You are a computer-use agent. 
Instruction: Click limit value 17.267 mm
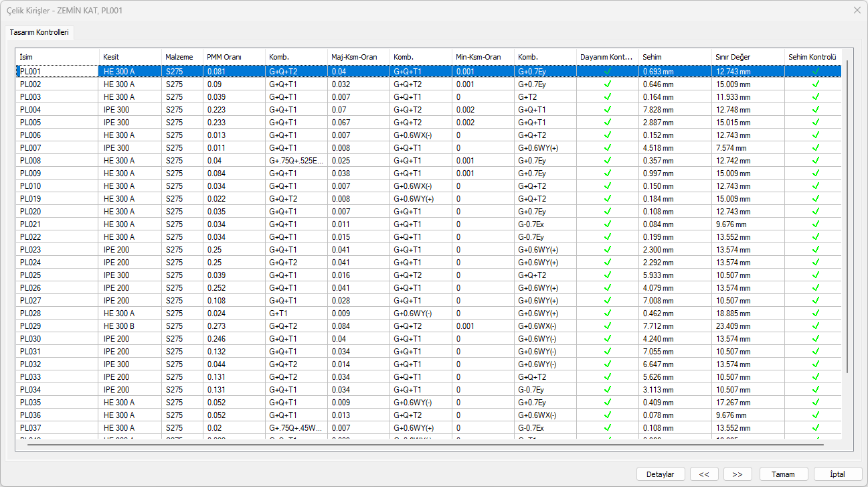(748, 402)
